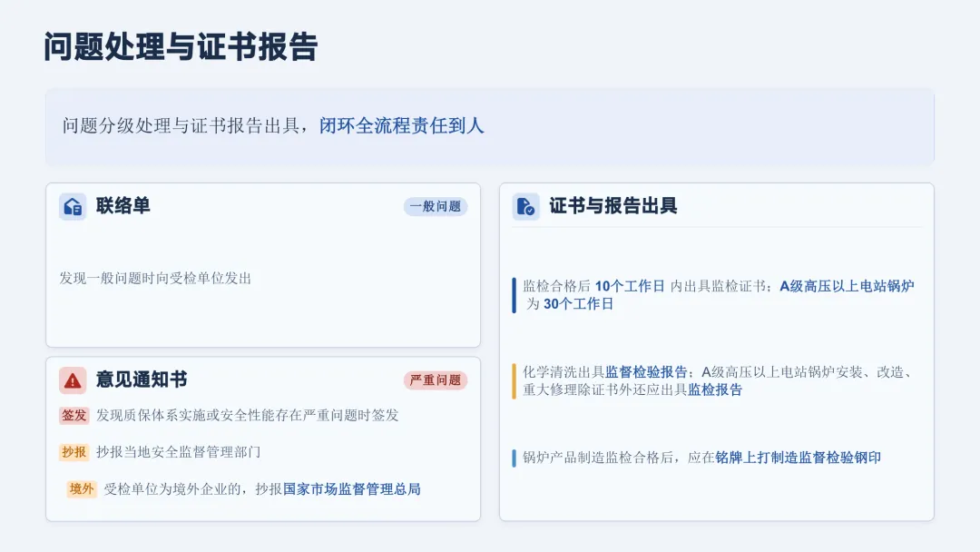This screenshot has height=552, width=980.
Task: Click the 闭环全流程责任到人 blue text
Action: coord(402,125)
